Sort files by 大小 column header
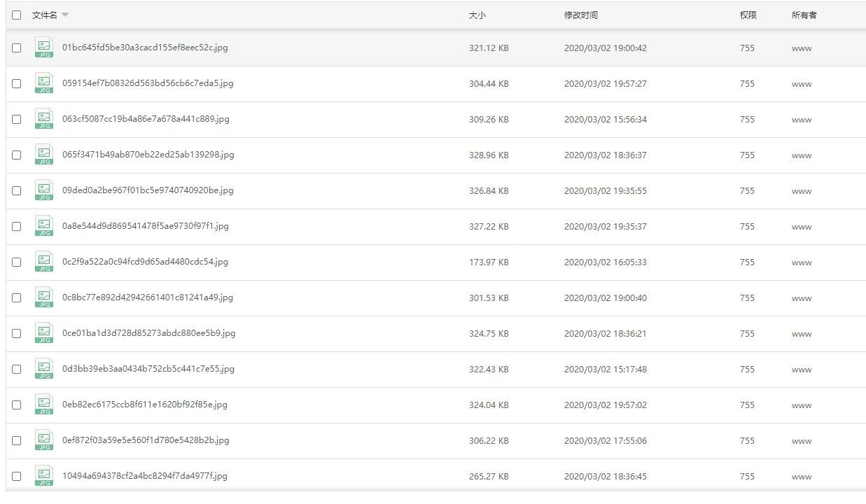The image size is (866, 504). pos(477,15)
